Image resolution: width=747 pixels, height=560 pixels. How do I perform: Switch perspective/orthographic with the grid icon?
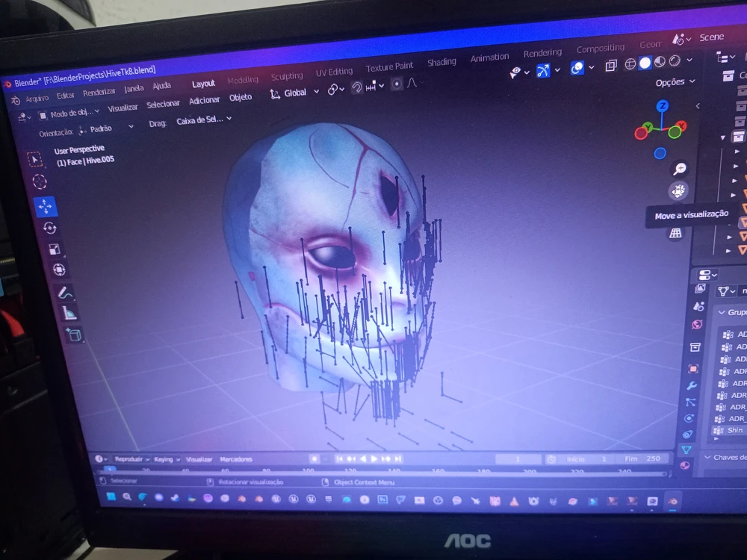(675, 233)
